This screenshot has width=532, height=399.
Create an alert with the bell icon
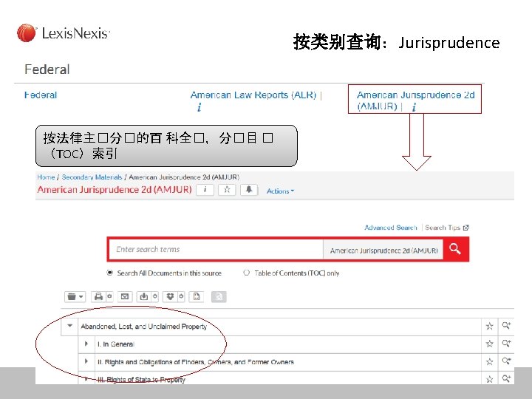[x=249, y=190]
